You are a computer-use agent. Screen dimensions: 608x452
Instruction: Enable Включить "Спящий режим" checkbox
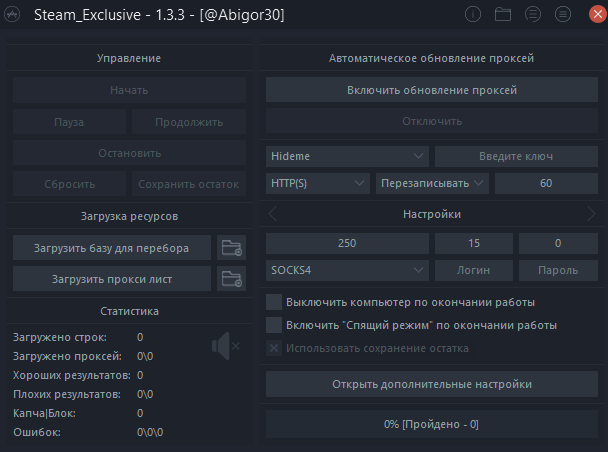[274, 325]
